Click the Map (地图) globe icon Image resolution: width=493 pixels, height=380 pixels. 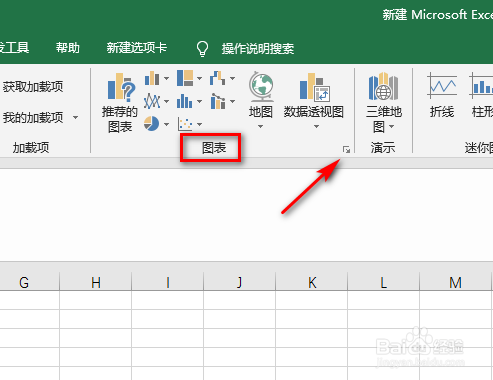pos(261,87)
